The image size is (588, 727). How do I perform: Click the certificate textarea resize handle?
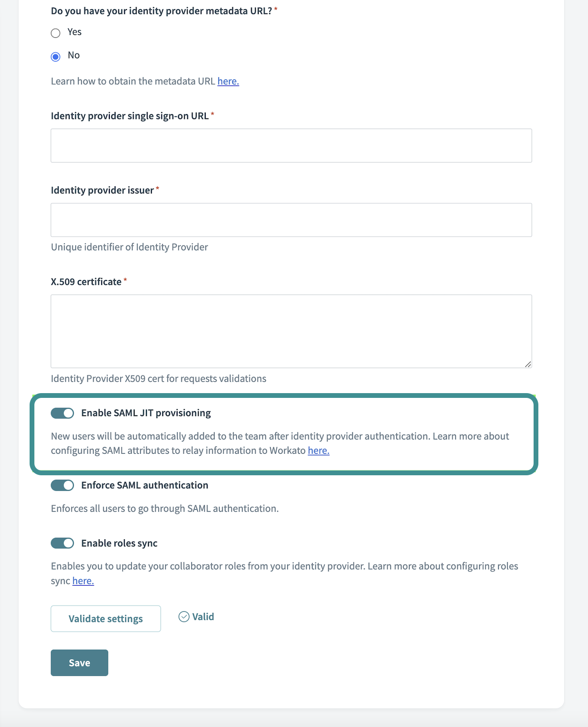pyautogui.click(x=528, y=364)
